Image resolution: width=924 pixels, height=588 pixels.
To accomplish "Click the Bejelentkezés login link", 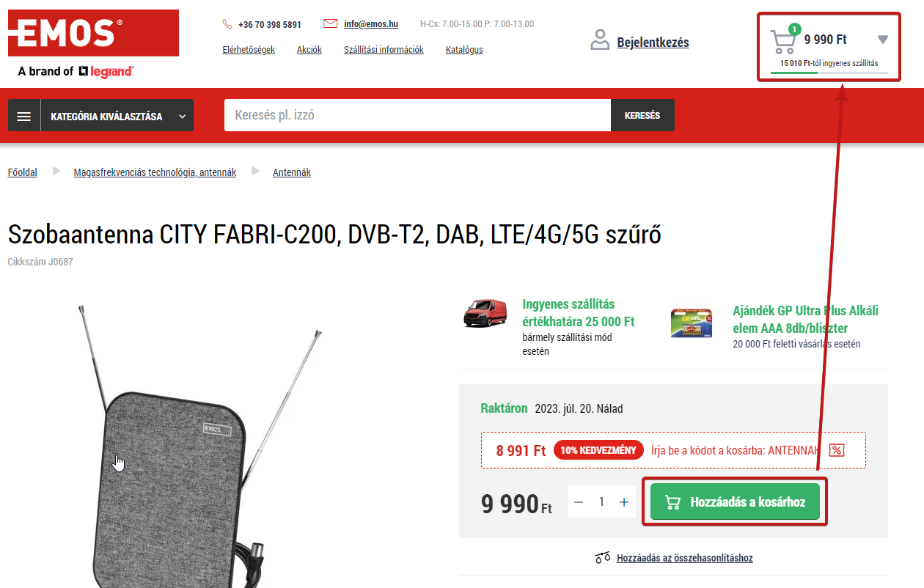I will tap(653, 43).
